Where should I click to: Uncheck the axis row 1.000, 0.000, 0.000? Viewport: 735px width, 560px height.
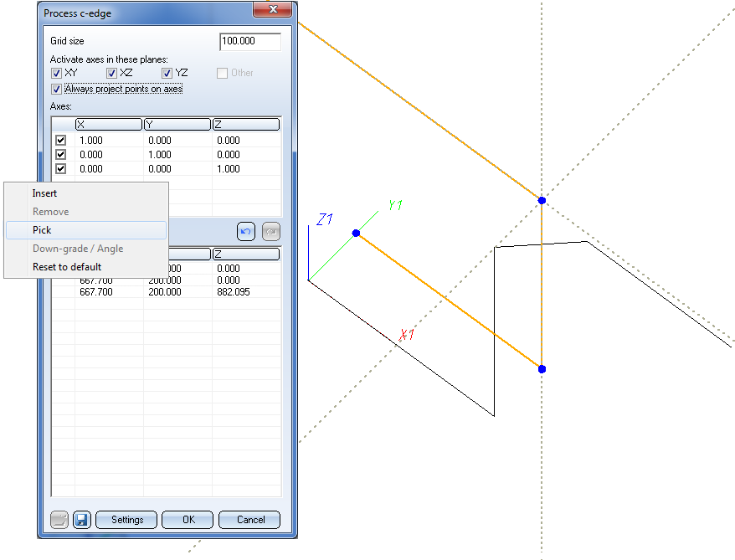click(60, 141)
